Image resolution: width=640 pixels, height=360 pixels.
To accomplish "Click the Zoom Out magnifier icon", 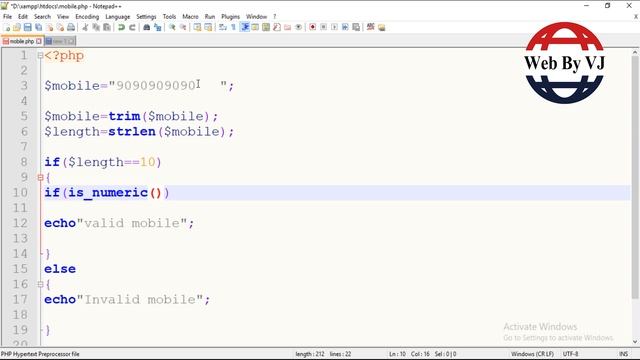I will 183,27.
